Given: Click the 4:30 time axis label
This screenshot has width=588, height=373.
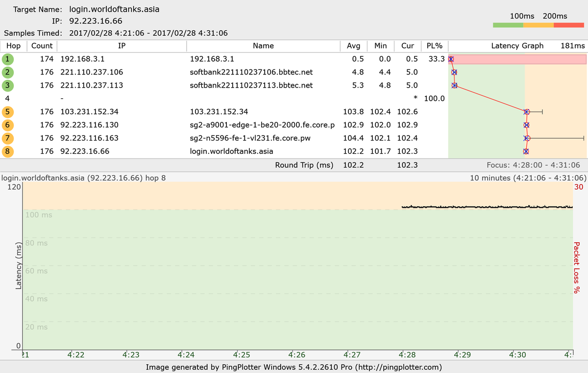Looking at the screenshot, I should pos(517,356).
